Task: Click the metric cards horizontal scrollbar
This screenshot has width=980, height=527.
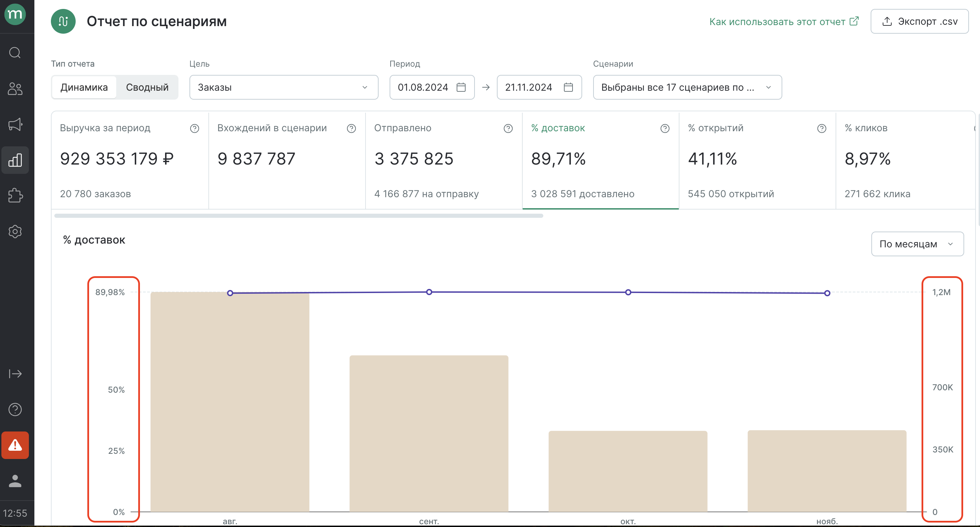Action: click(298, 215)
